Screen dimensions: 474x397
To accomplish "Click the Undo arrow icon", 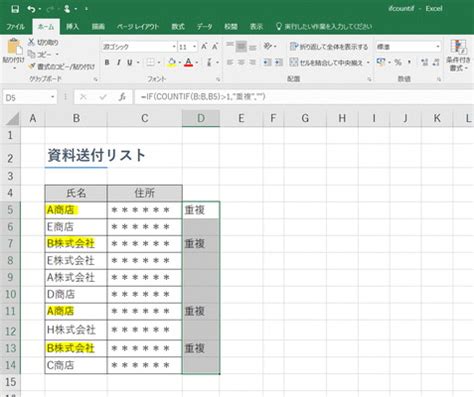I will 31,9.
